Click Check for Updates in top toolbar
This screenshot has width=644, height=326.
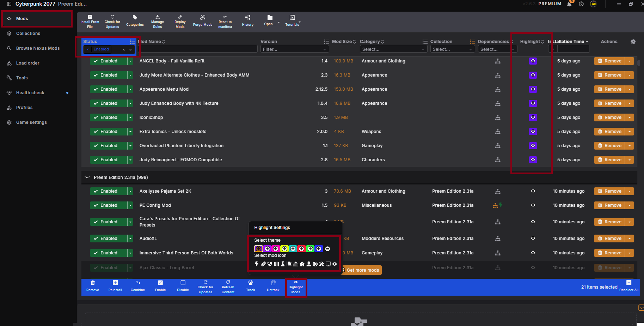[112, 22]
